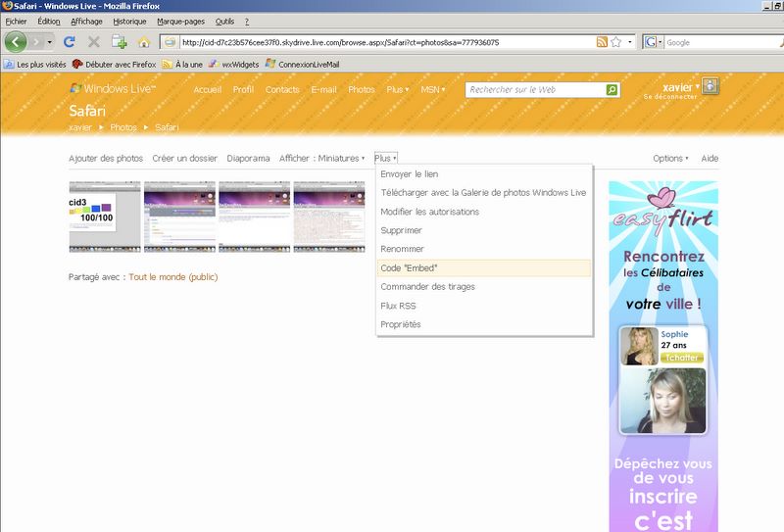Click Créer un dossier

tap(184, 158)
